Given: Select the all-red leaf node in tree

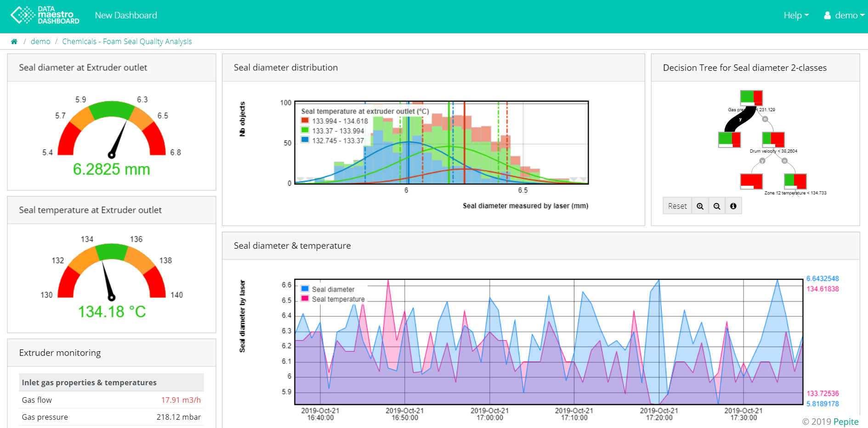Looking at the screenshot, I should coord(751,181).
